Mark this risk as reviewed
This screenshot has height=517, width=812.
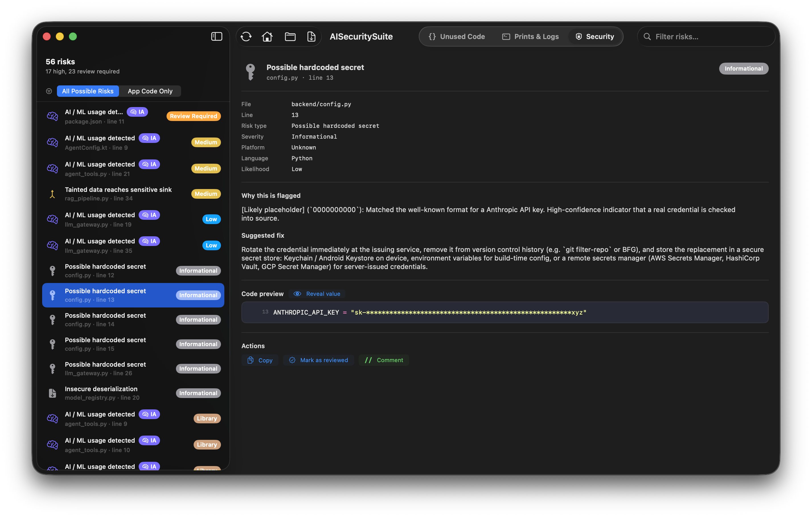tap(318, 360)
